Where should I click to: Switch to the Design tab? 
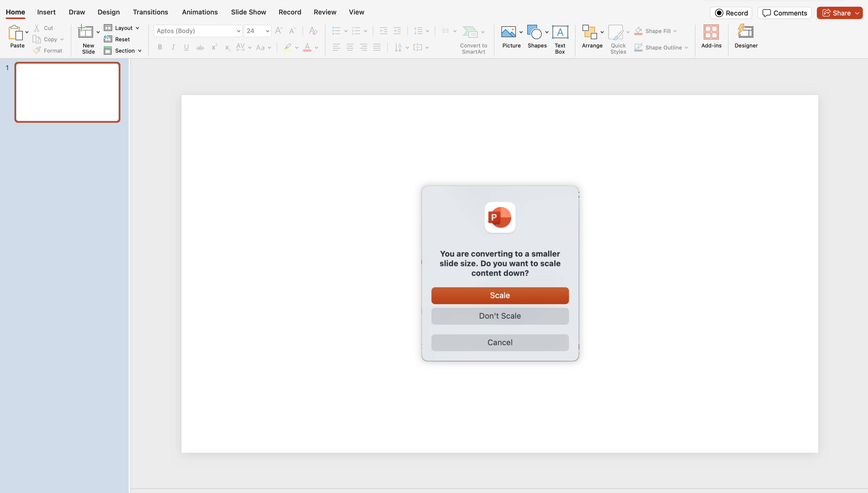tap(108, 12)
